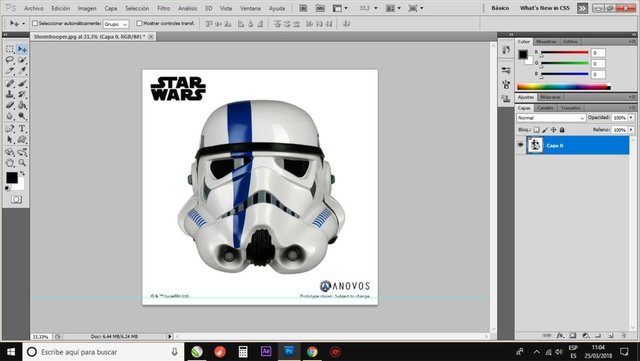The height and width of the screenshot is (361, 640).
Task: Open the Normal blend mode dropdown
Action: point(551,118)
